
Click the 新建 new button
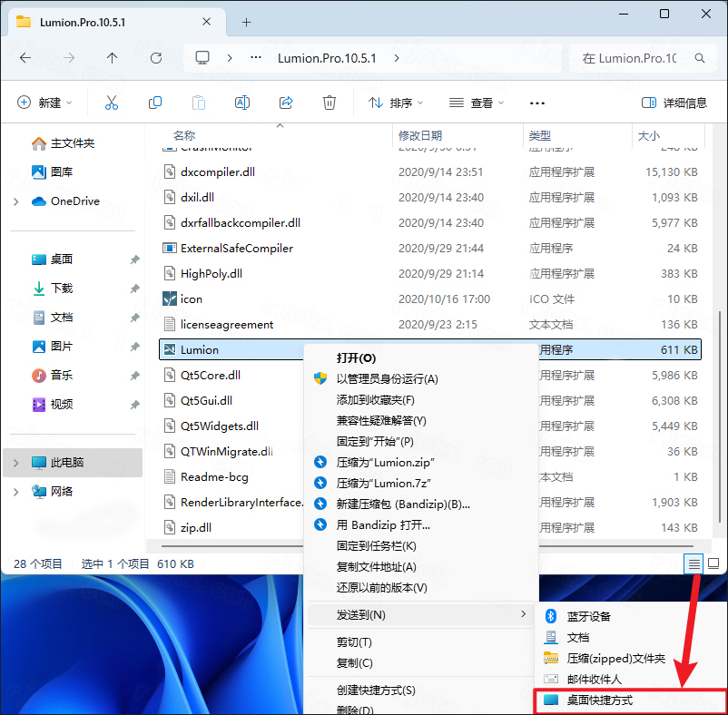(44, 103)
